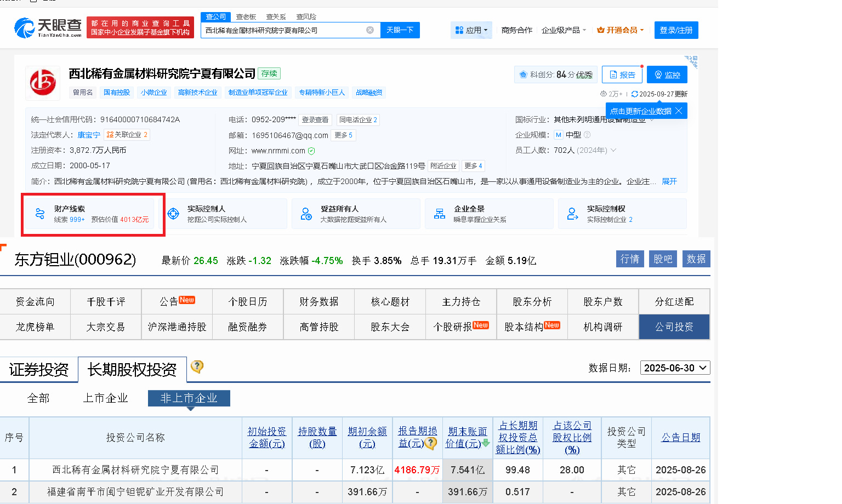Open the 数据日期 2025-06-30 dropdown

coord(675,368)
